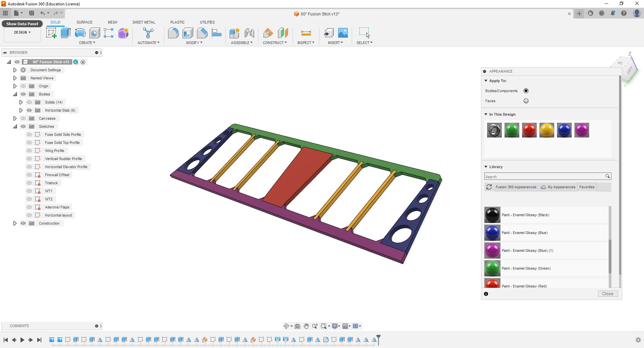Click the Insert Canvas image icon
644x348 pixels.
pyautogui.click(x=343, y=33)
